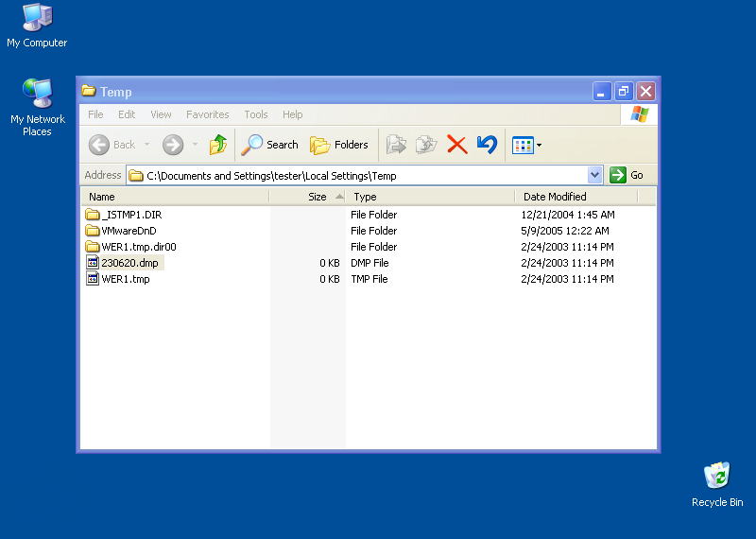Click the Views toolbar icon
756x539 pixels.
pos(523,145)
